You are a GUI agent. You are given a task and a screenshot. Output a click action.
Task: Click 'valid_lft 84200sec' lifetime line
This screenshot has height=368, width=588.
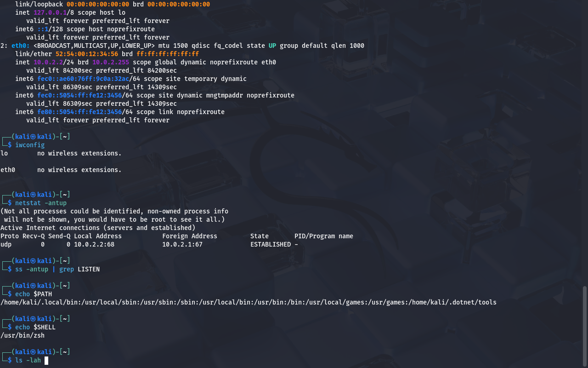[x=102, y=70]
